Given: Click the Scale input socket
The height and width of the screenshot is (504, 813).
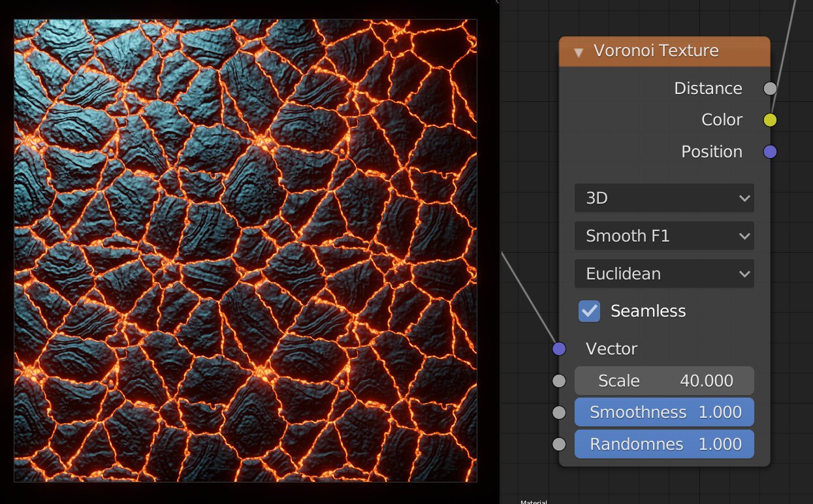Looking at the screenshot, I should 559,381.
